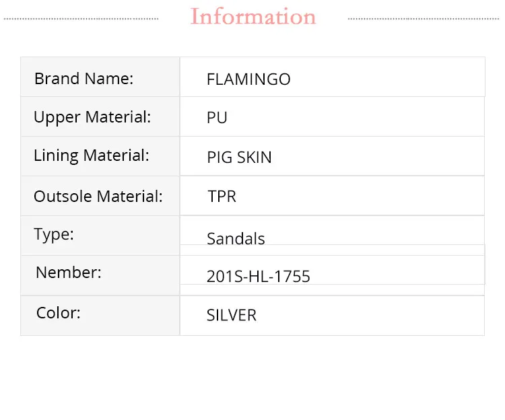The image size is (505, 420).
Task: Click the dotted line left of Information
Action: pyautogui.click(x=81, y=18)
